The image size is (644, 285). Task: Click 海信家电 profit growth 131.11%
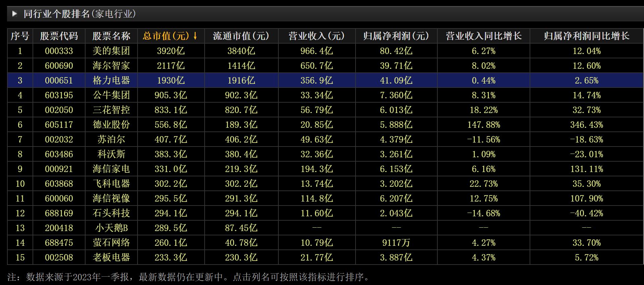pyautogui.click(x=587, y=169)
